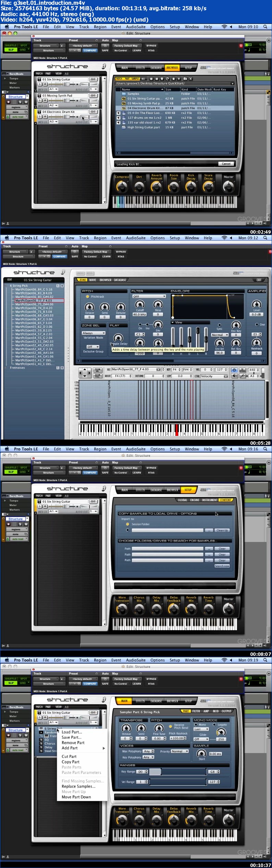Open the FILTER sub-tab in 09:19 frame

[196, 711]
